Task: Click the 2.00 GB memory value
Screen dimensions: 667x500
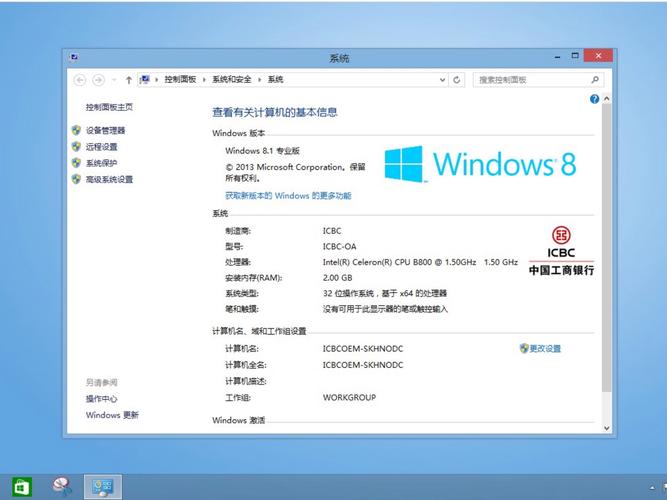Action: tap(337, 278)
